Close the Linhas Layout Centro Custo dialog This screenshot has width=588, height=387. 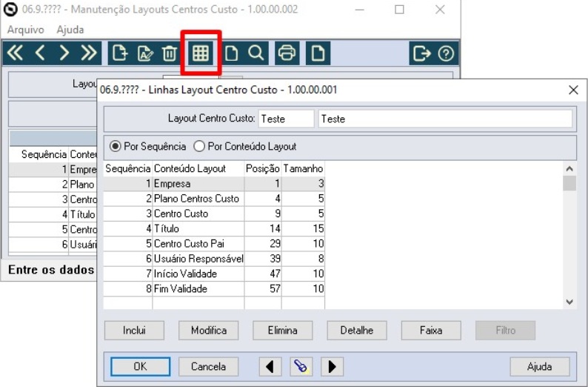click(573, 90)
